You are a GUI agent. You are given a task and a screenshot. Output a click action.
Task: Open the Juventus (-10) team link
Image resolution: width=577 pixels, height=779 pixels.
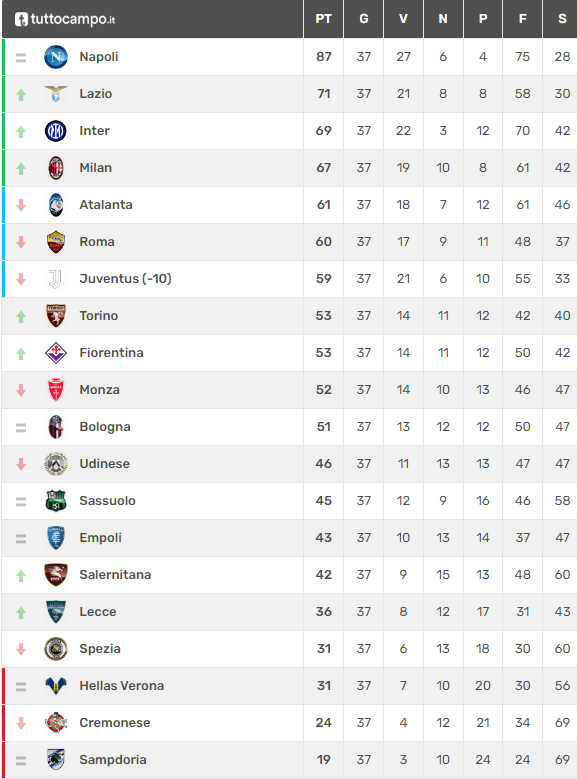(125, 279)
